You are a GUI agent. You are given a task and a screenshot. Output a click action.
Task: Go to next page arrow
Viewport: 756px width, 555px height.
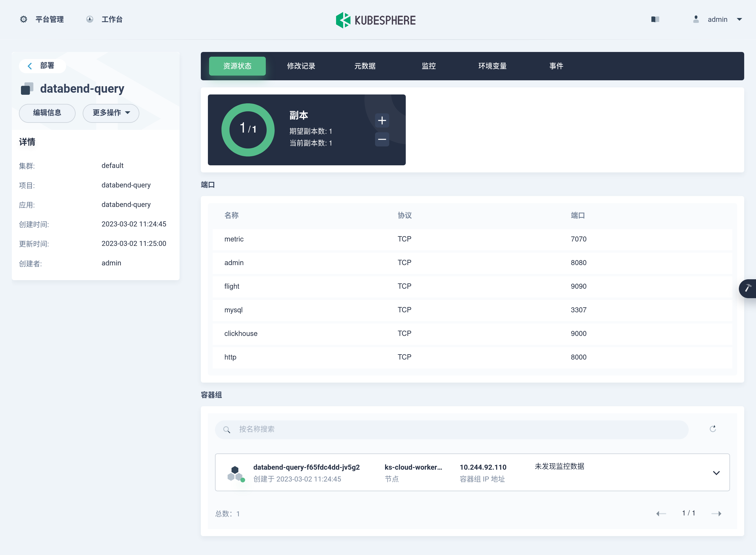716,513
